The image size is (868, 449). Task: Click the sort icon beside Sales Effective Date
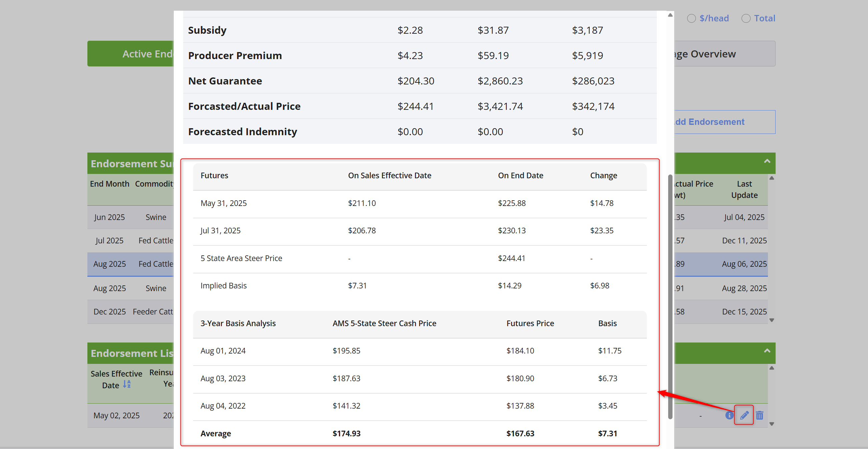point(127,384)
